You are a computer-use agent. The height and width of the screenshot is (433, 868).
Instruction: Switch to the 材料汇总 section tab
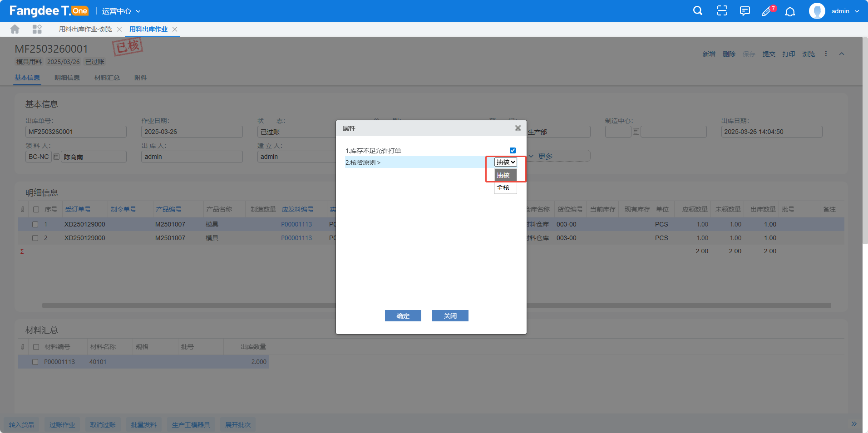point(107,78)
